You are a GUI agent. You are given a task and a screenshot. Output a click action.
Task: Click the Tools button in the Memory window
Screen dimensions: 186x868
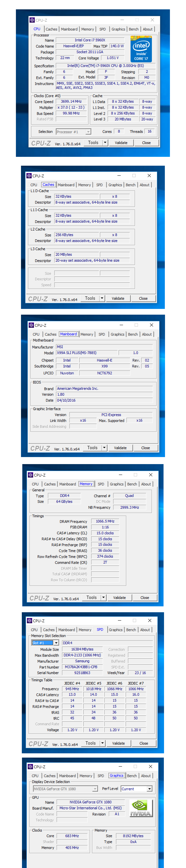(91, 597)
